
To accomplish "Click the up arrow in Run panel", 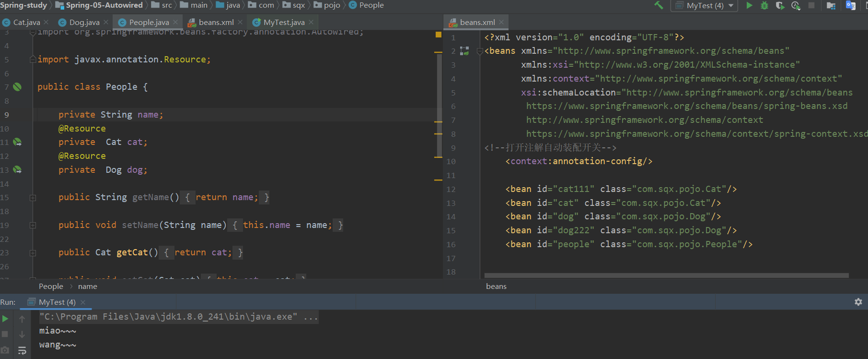I will click(x=22, y=319).
